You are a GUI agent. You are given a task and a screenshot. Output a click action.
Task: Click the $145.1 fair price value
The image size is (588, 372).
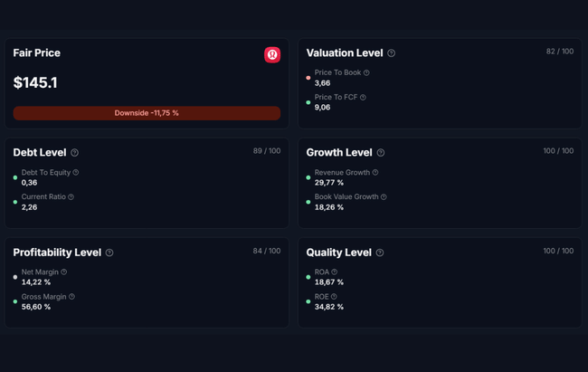coord(35,82)
